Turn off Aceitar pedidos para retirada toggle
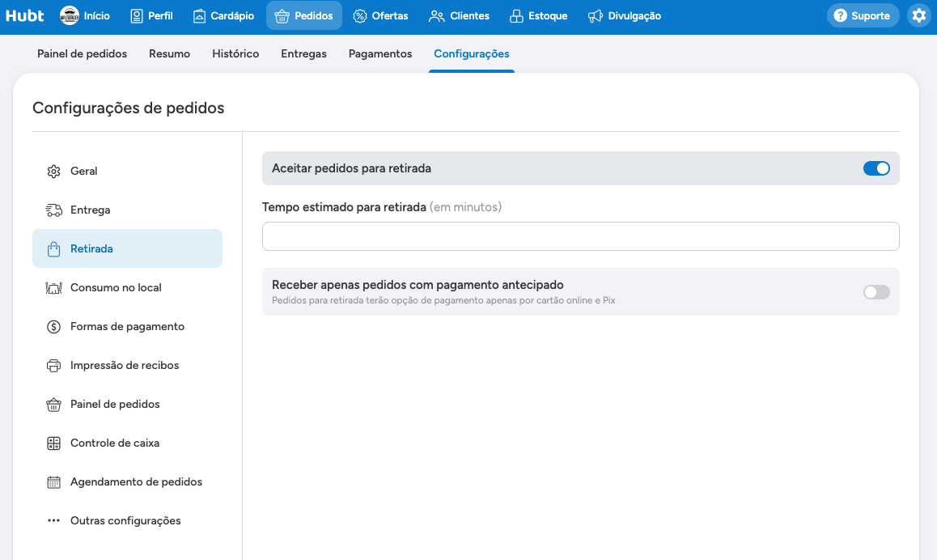Image resolution: width=937 pixels, height=560 pixels. 876,168
